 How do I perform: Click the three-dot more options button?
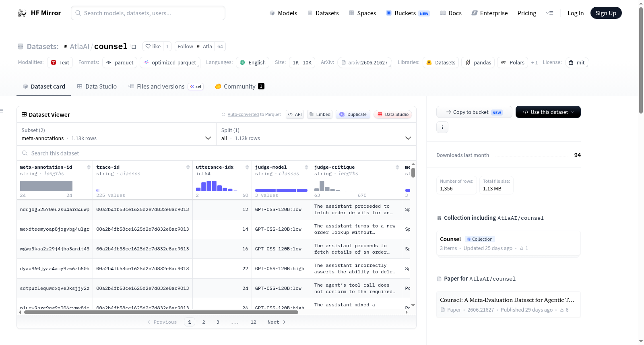point(442,127)
